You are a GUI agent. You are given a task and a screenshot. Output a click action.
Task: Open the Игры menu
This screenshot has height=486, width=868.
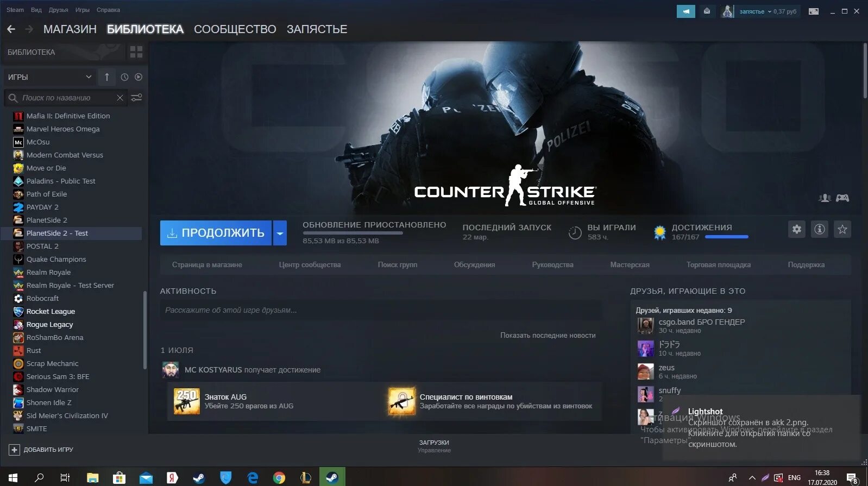tap(83, 10)
